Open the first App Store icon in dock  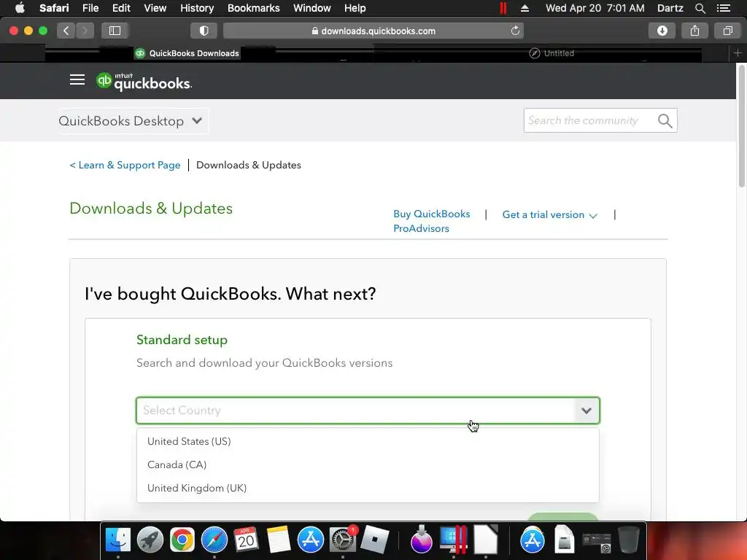click(311, 540)
